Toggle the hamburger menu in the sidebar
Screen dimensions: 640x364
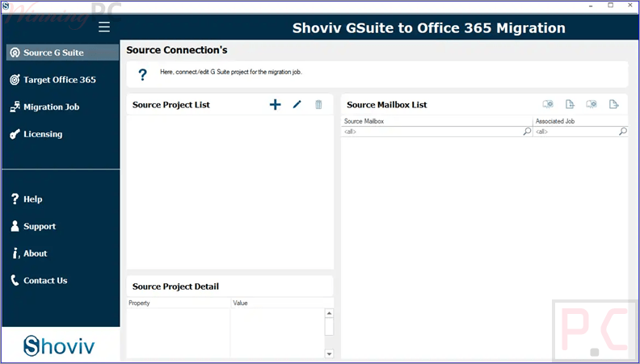coord(104,27)
